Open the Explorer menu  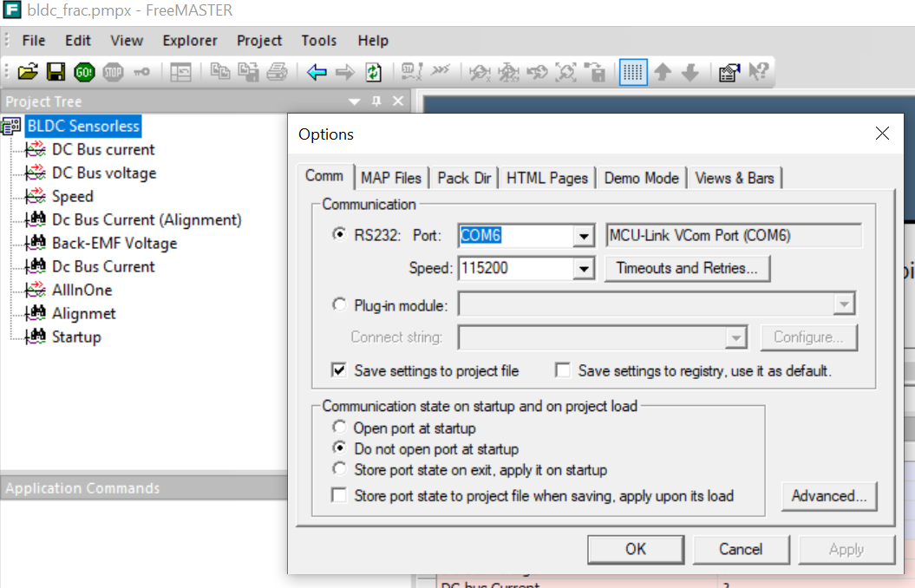point(190,41)
